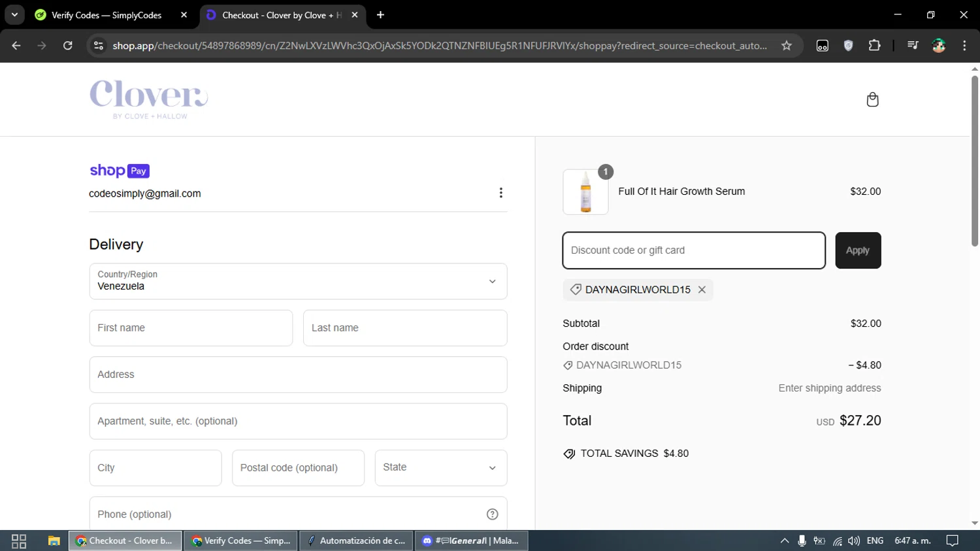980x551 pixels.
Task: Click the address bar URL
Action: [x=440, y=46]
